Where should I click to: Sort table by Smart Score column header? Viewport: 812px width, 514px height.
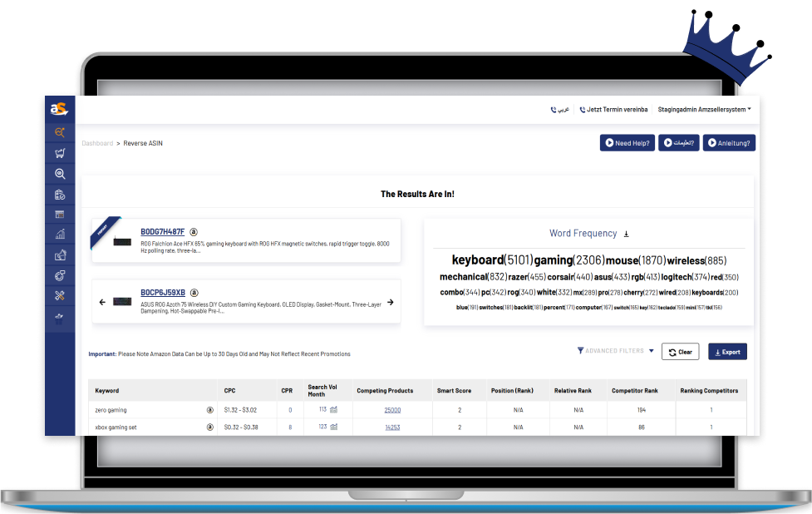coord(455,390)
